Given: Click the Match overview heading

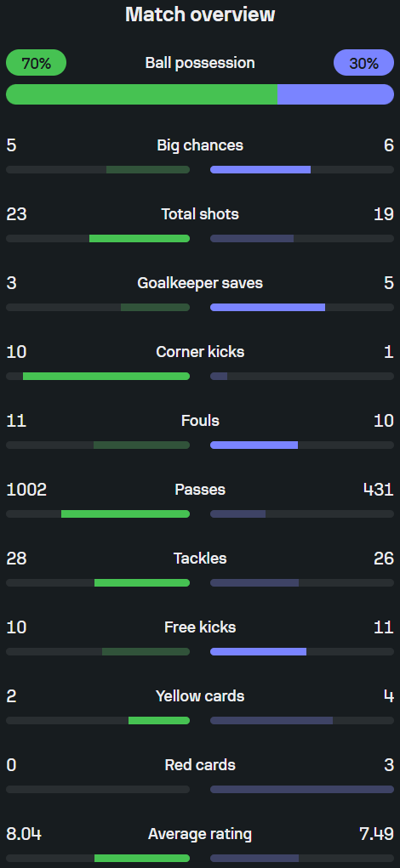Looking at the screenshot, I should pos(200,14).
